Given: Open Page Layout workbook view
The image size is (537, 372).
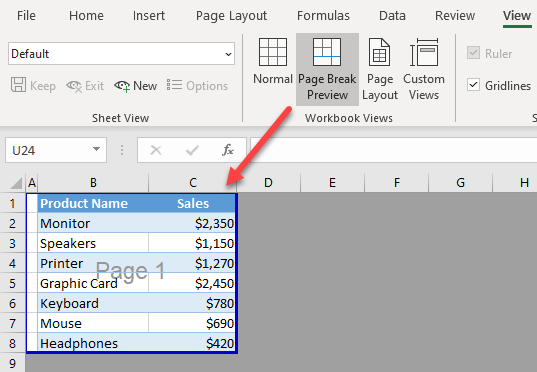Looking at the screenshot, I should pos(379,70).
